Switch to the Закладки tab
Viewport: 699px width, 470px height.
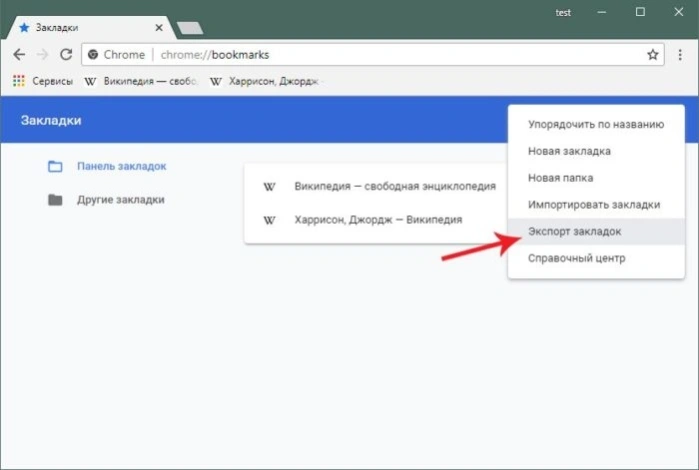pos(91,28)
